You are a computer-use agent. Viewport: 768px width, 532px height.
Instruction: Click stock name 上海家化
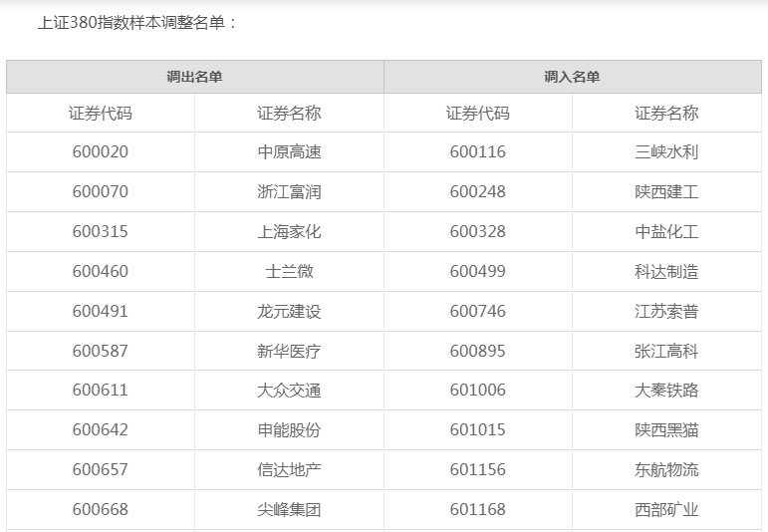click(289, 232)
